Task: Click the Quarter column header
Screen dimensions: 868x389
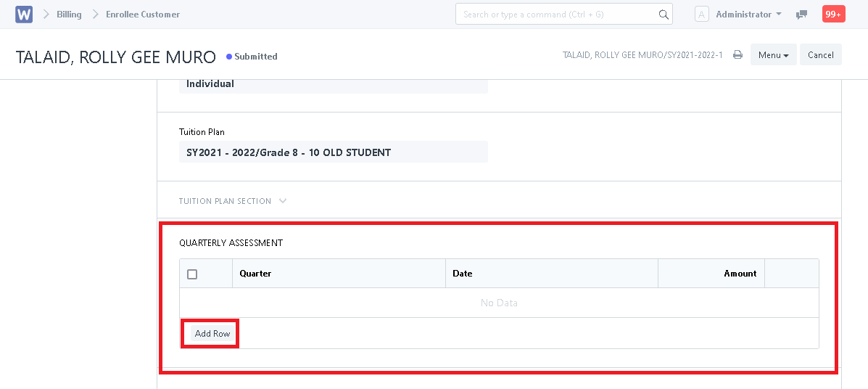Action: (339, 273)
